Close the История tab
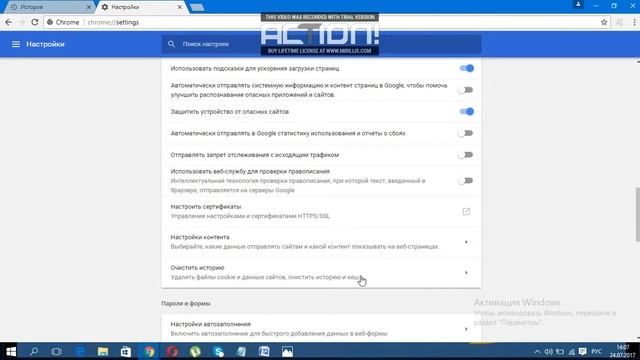The width and height of the screenshot is (640, 360). coord(89,7)
